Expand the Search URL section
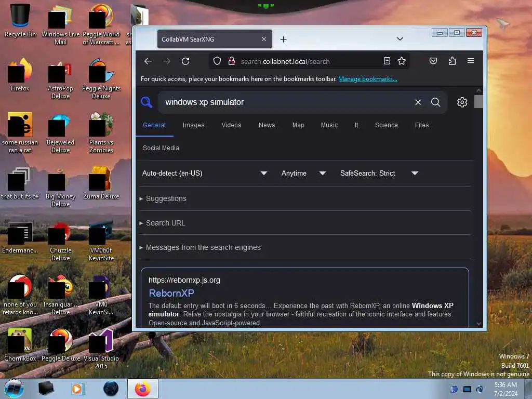The image size is (532, 399). [162, 223]
